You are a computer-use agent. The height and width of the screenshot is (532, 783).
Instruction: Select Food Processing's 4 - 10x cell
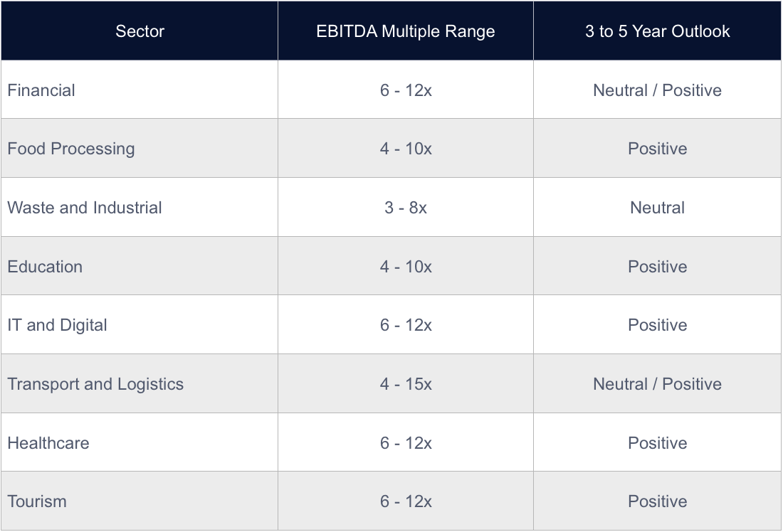(x=406, y=149)
